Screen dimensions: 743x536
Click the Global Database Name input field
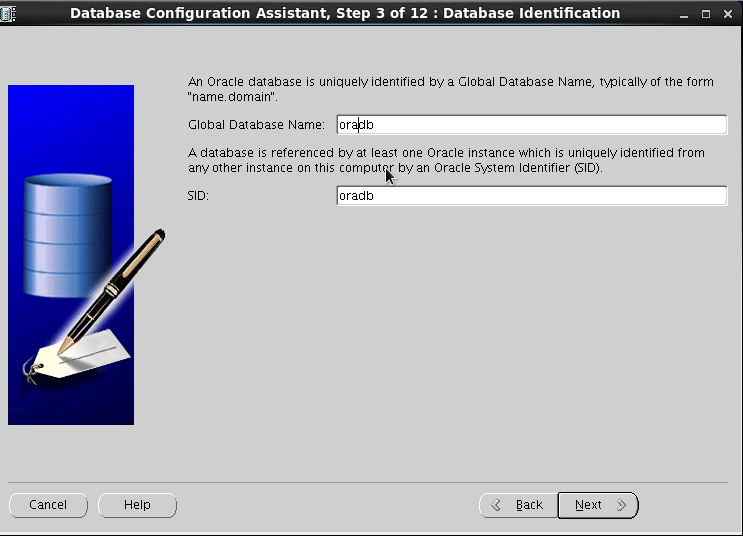tap(532, 125)
